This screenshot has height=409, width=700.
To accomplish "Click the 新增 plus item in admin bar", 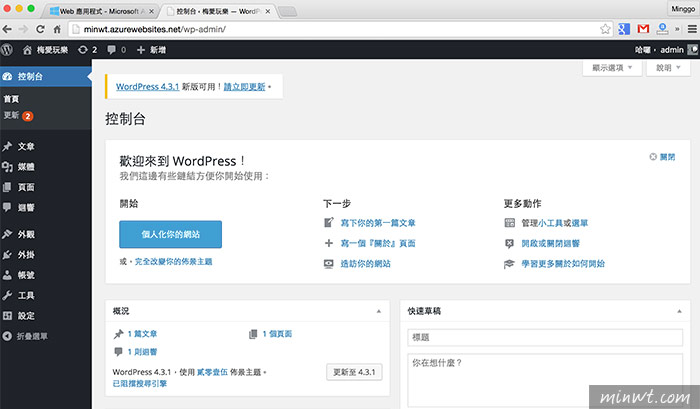I will click(151, 50).
